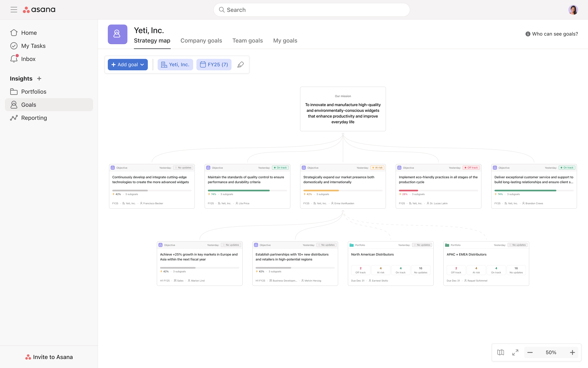This screenshot has width=588, height=368.
Task: Open the Add goal dropdown
Action: tap(128, 65)
